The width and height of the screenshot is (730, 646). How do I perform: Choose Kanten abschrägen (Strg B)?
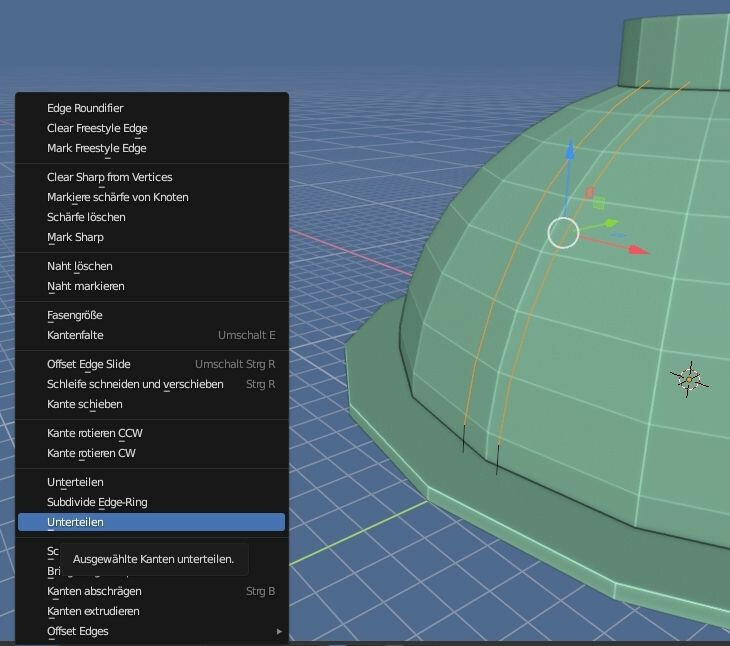(151, 591)
